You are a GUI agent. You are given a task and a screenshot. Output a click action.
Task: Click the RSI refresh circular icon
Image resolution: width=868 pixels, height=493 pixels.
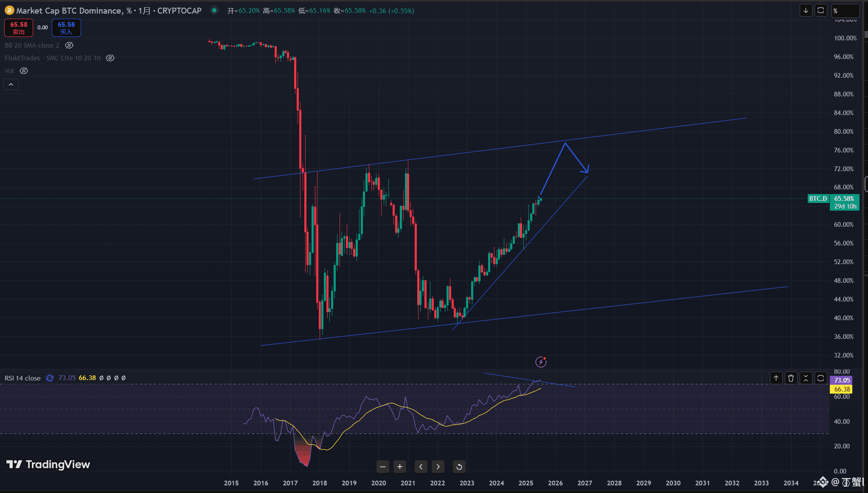click(x=50, y=378)
